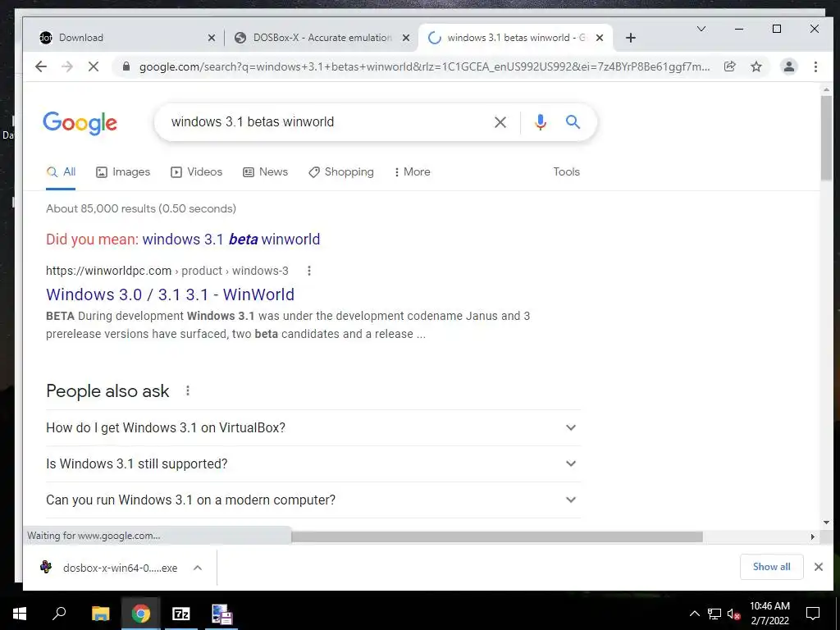Click the blue search magnifier icon
Screen dimensions: 840x630
pyautogui.click(x=573, y=122)
